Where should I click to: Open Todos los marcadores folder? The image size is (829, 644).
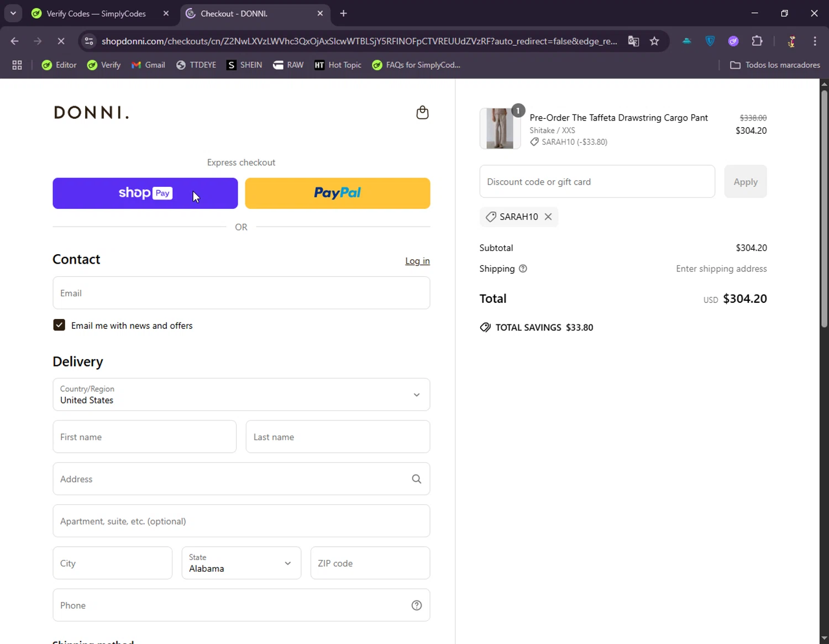pos(775,65)
